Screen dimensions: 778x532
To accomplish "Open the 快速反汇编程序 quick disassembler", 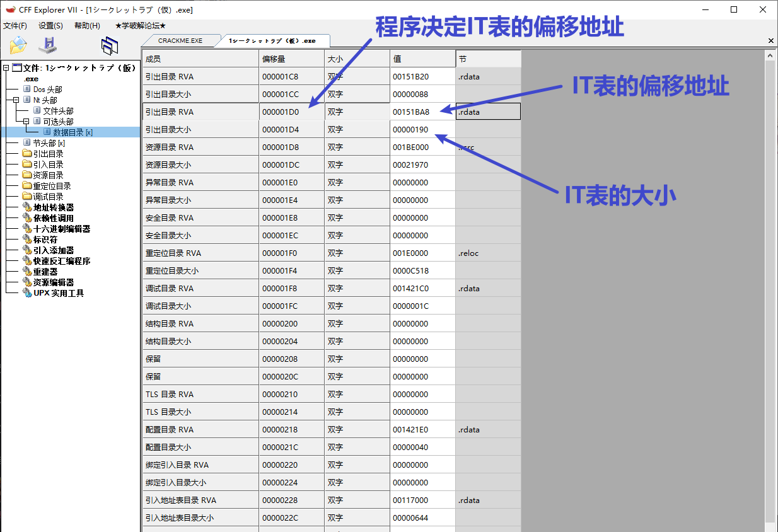I will 61,261.
